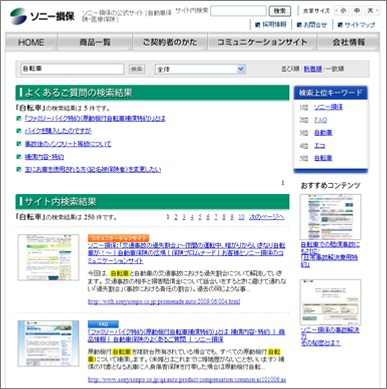Image resolution: width=387 pixels, height=389 pixels.
Task: Go to results page 10
Action: click(241, 217)
